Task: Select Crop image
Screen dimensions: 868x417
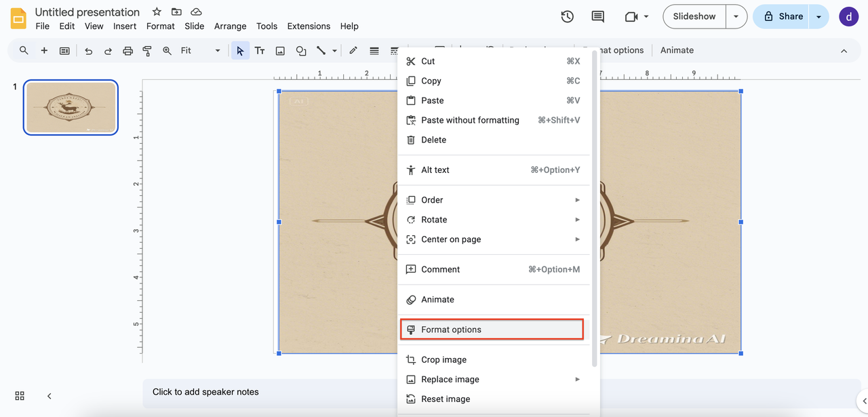Action: coord(492,359)
